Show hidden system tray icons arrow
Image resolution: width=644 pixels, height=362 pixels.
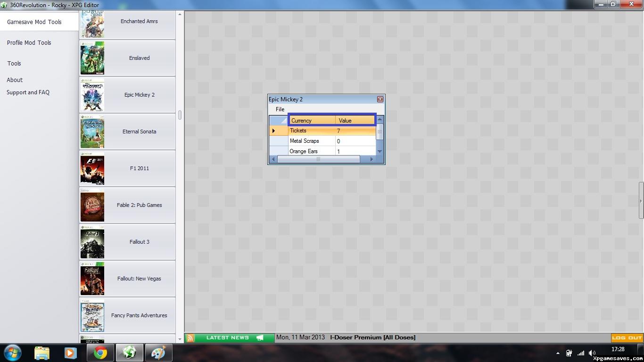pyautogui.click(x=558, y=353)
